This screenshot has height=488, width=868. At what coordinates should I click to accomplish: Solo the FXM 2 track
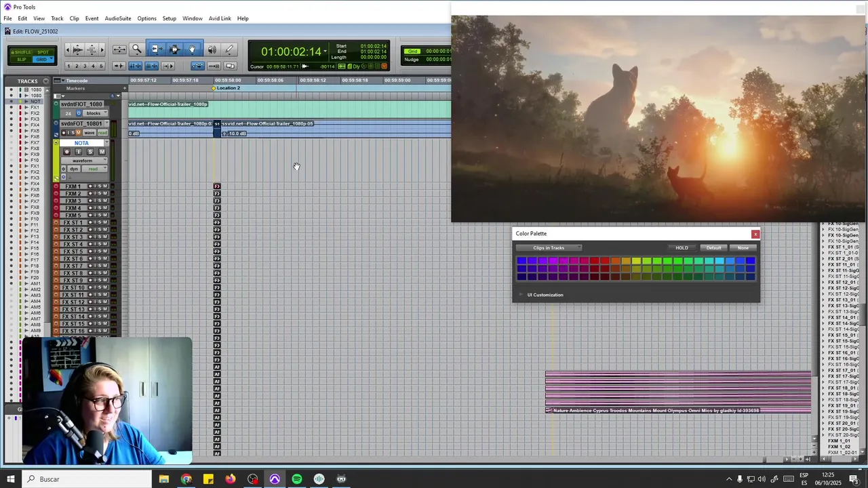click(x=100, y=193)
